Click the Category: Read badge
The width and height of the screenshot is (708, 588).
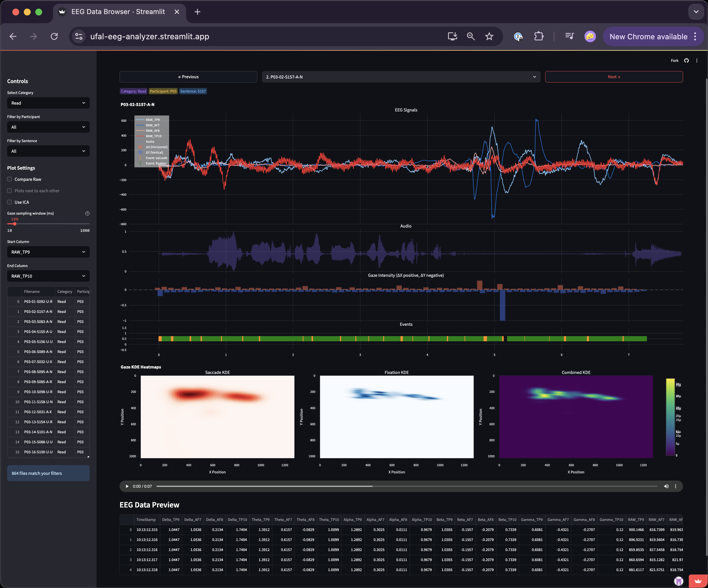coord(134,91)
